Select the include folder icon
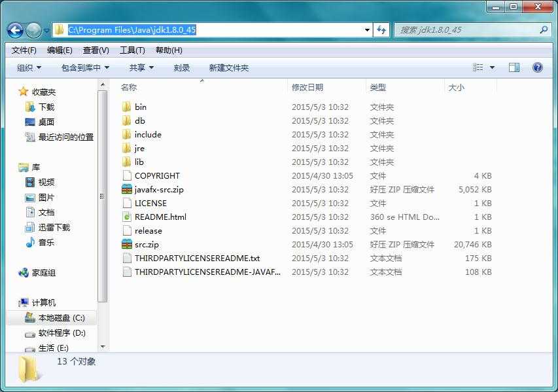Image resolution: width=558 pixels, height=392 pixels. click(126, 134)
